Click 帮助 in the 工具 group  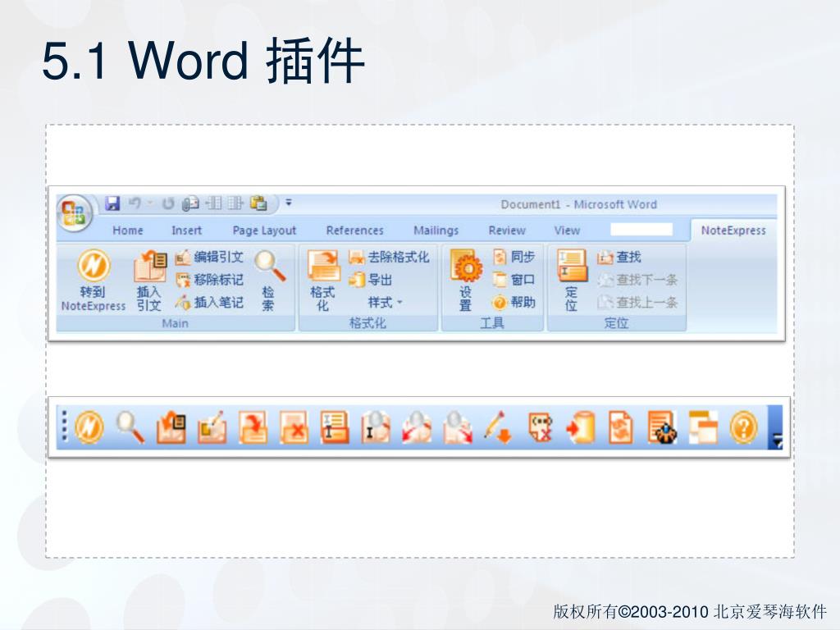[514, 303]
